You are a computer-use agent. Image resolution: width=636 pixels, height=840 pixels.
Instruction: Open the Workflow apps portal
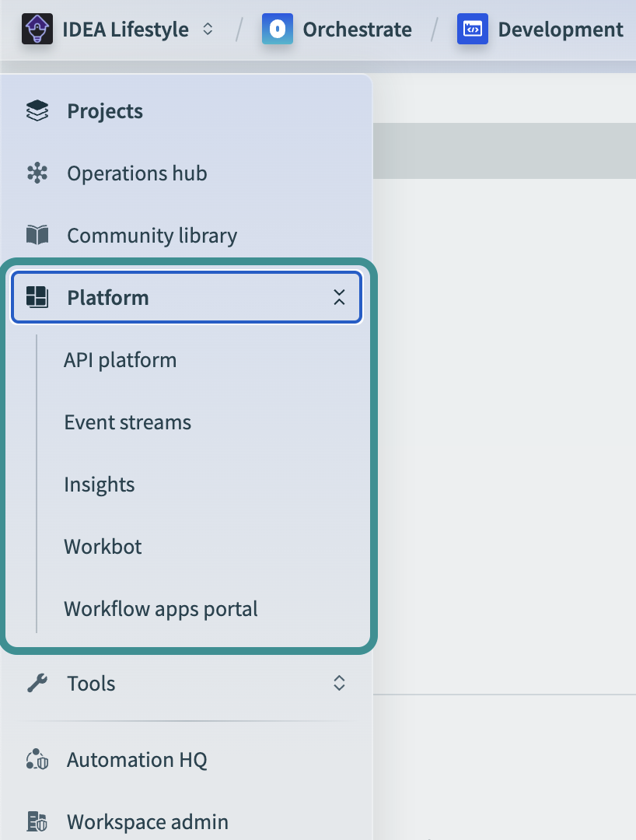point(160,608)
